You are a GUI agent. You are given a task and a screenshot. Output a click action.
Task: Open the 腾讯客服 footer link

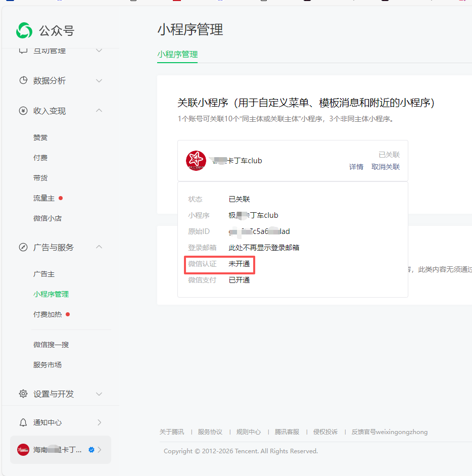tap(287, 432)
